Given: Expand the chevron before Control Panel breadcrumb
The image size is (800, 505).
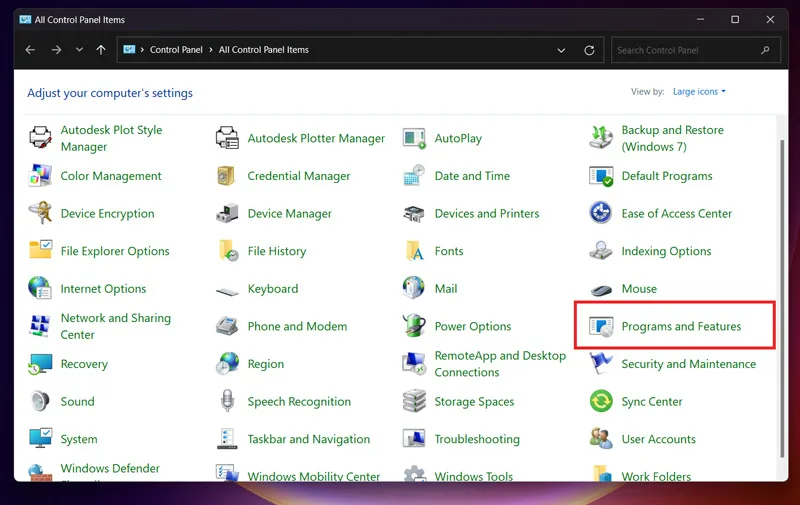Looking at the screenshot, I should tap(142, 49).
